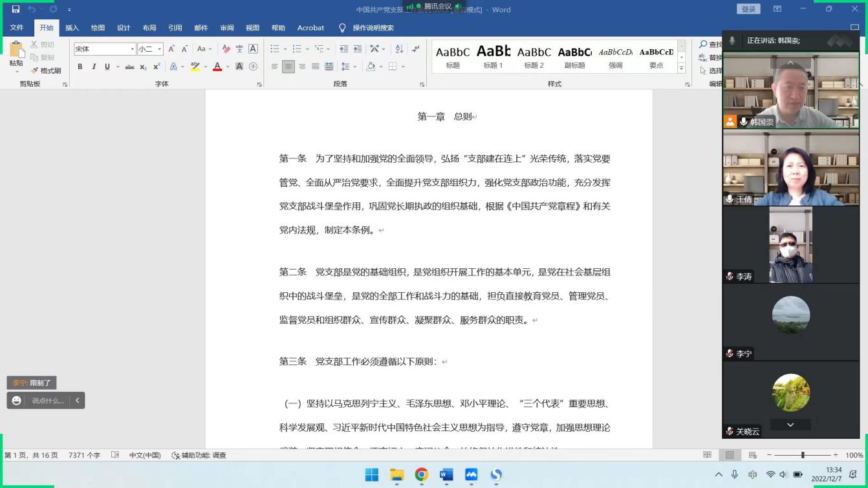868x488 pixels.
Task: Toggle show/hide paragraph marks
Action: click(415, 49)
